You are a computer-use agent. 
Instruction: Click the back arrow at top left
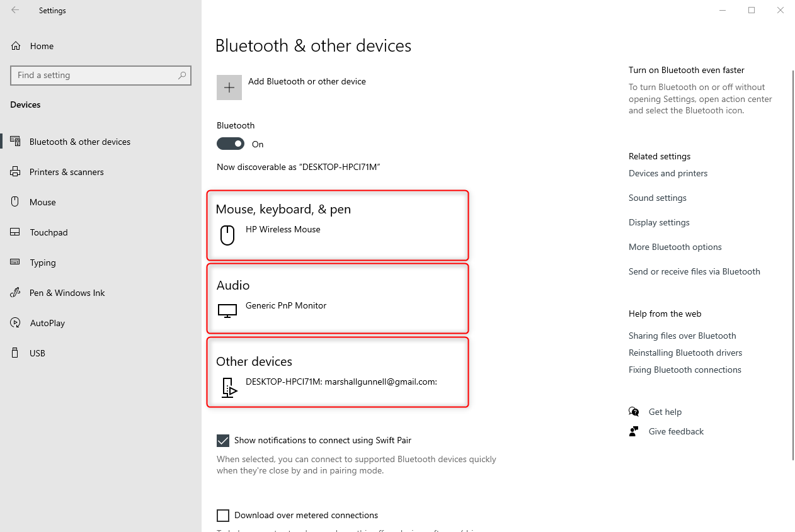pos(14,10)
